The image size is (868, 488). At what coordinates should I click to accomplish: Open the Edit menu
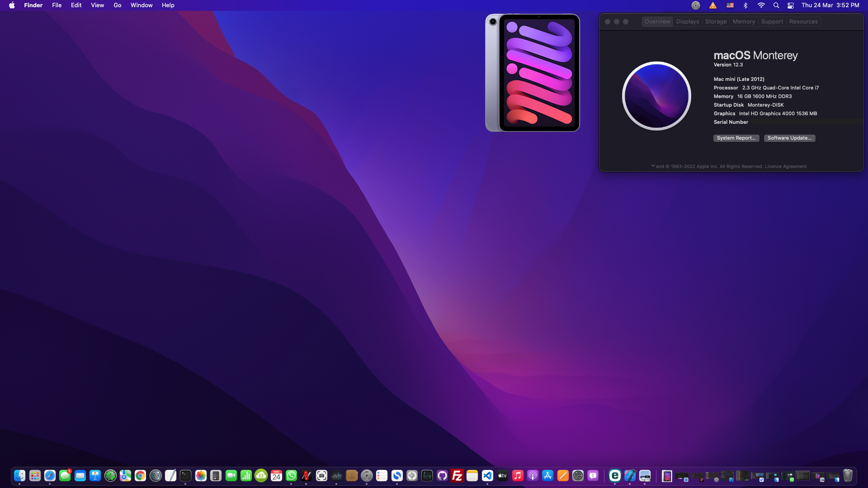[76, 5]
